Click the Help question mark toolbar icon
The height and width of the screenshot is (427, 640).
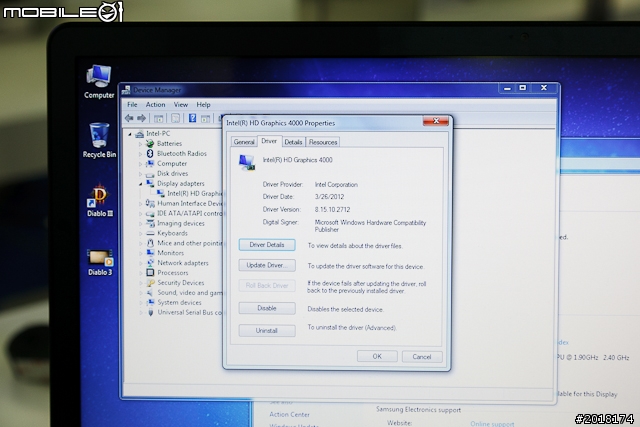(x=192, y=118)
